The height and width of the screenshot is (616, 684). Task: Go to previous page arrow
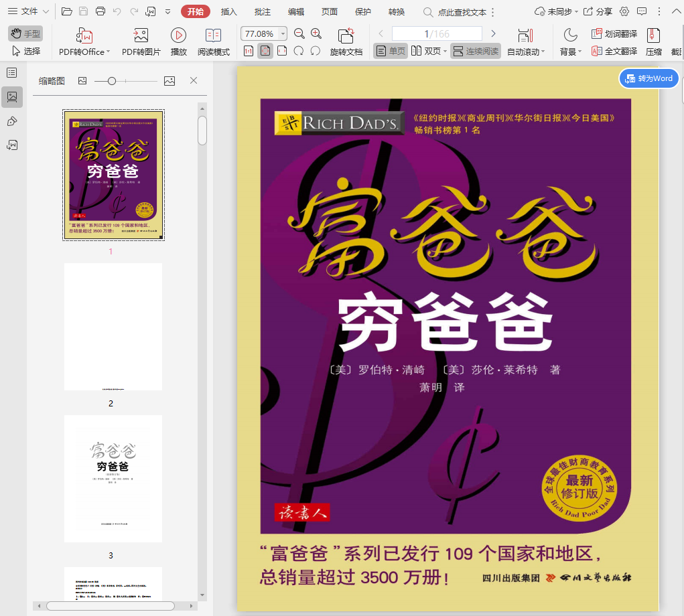pyautogui.click(x=381, y=33)
